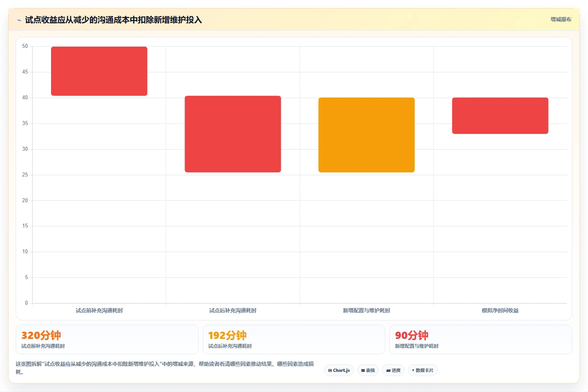Click the 表格 tag chip

(368, 370)
